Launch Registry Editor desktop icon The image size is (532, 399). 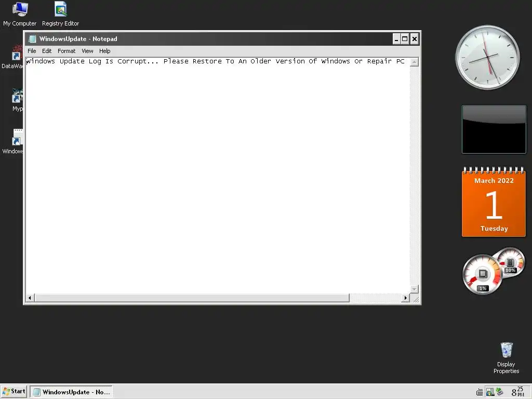point(60,14)
